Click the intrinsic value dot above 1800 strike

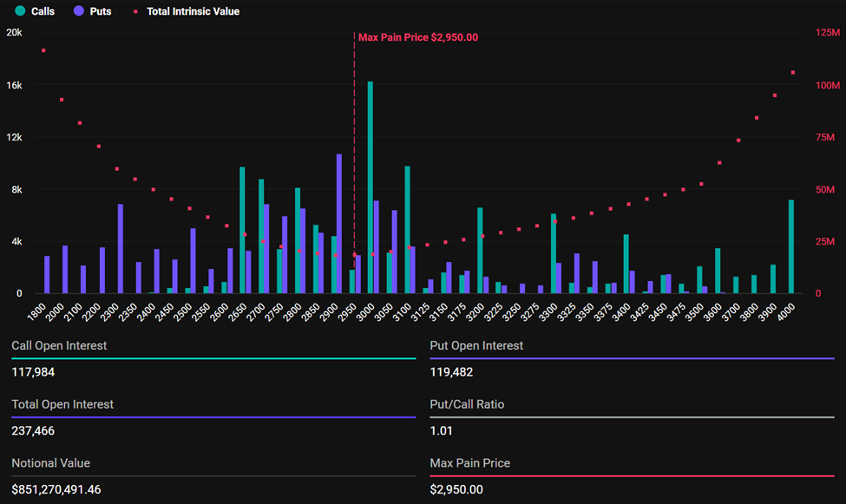coord(43,50)
